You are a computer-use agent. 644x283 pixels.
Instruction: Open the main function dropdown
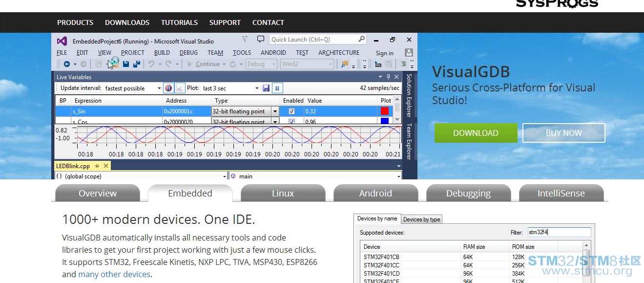pyautogui.click(x=315, y=176)
